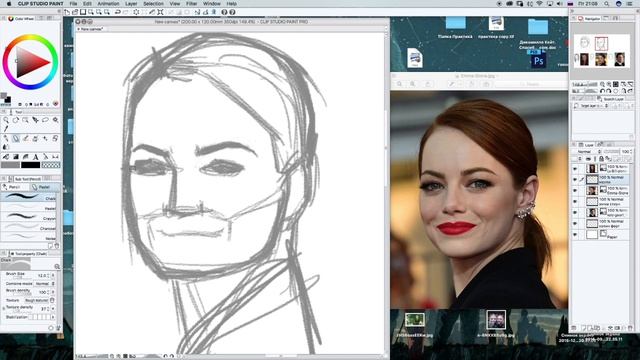Click the Texture delete icon next to Rough texture
Image resolution: width=640 pixels, height=360 pixels.
tap(52, 300)
